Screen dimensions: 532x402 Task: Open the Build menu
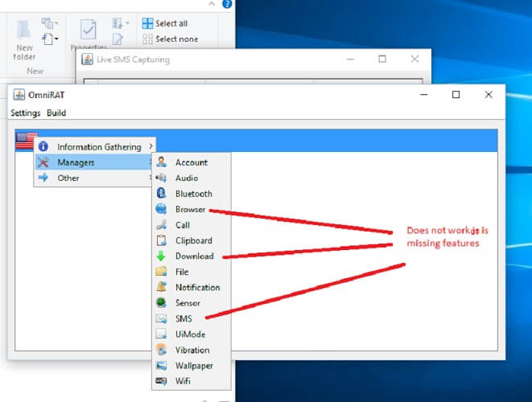tap(56, 113)
